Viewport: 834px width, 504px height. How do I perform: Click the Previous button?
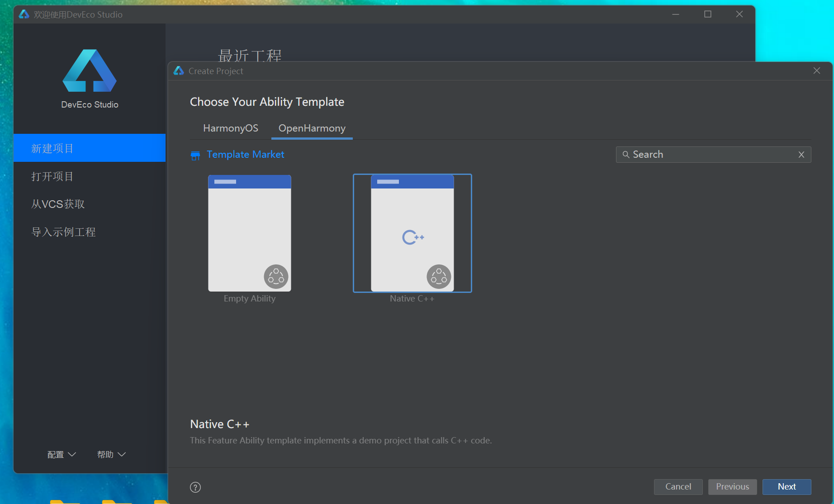tap(733, 487)
